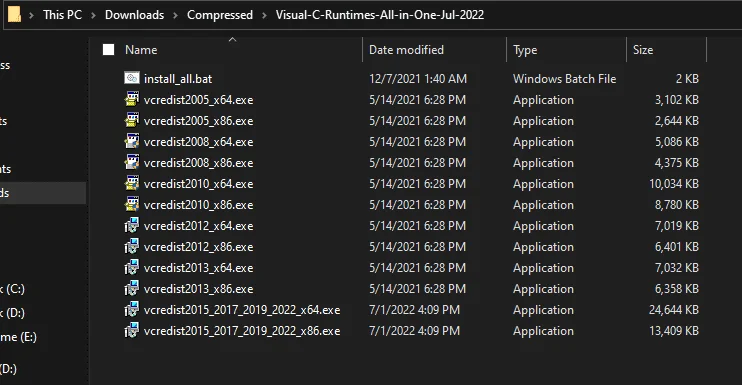Click the 4,375 KB size cell
Image resolution: width=742 pixels, height=385 pixels.
tap(677, 163)
